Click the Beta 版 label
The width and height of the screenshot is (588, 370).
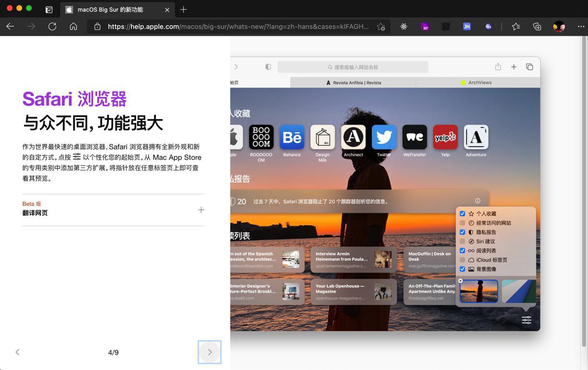pos(32,204)
